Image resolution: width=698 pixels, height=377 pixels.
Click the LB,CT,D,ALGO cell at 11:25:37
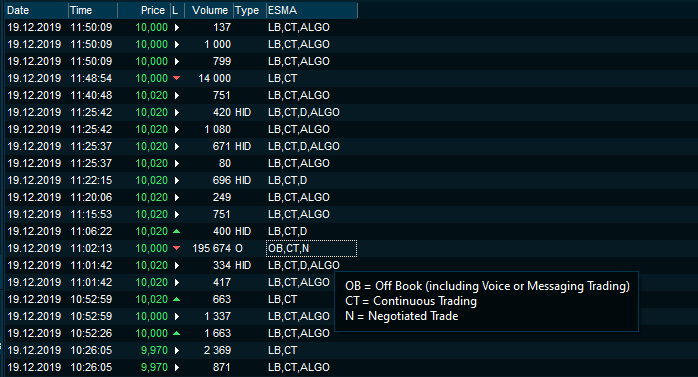(304, 146)
